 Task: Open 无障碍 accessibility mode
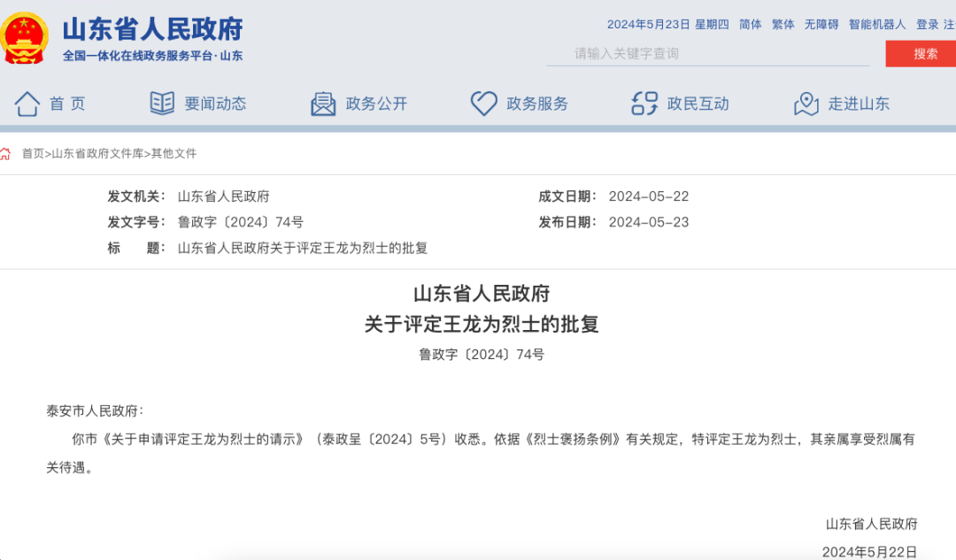coord(821,25)
